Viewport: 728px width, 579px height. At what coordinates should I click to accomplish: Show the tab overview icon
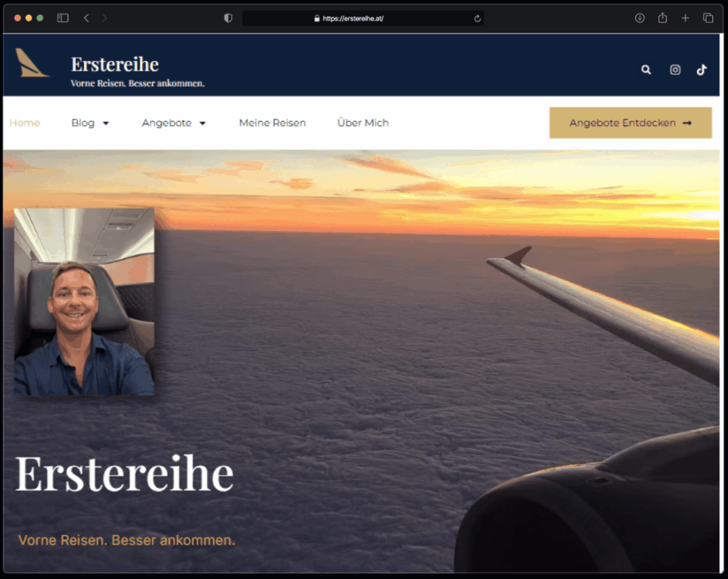pos(708,18)
